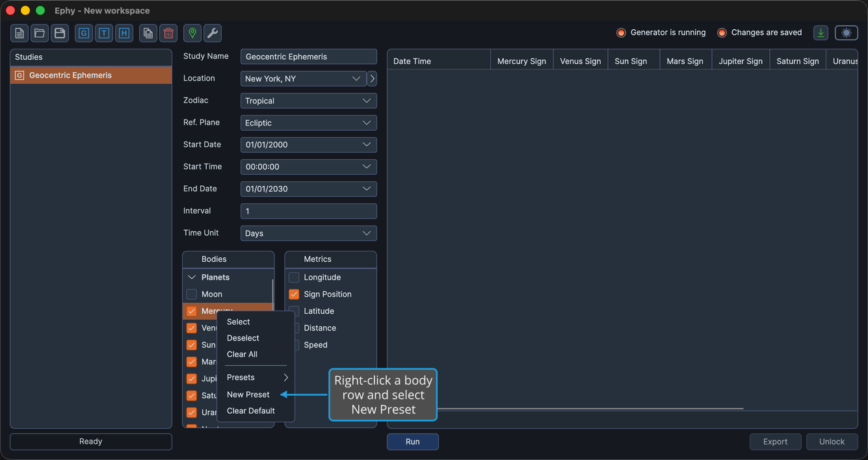
Task: Duplicate study with copy icon
Action: click(148, 33)
